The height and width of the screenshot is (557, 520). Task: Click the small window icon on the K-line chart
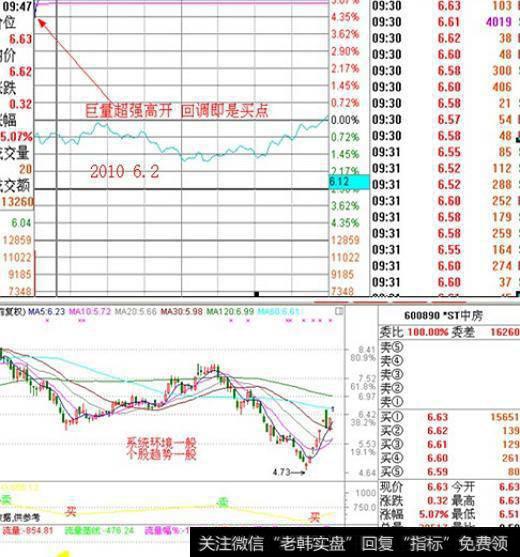point(339,312)
